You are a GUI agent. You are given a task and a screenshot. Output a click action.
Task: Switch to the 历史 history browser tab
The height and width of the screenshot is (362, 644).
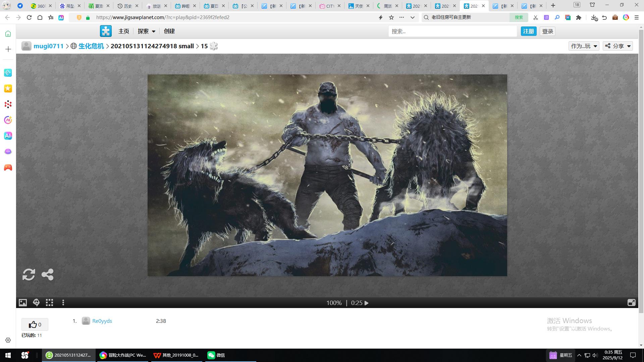pyautogui.click(x=127, y=6)
